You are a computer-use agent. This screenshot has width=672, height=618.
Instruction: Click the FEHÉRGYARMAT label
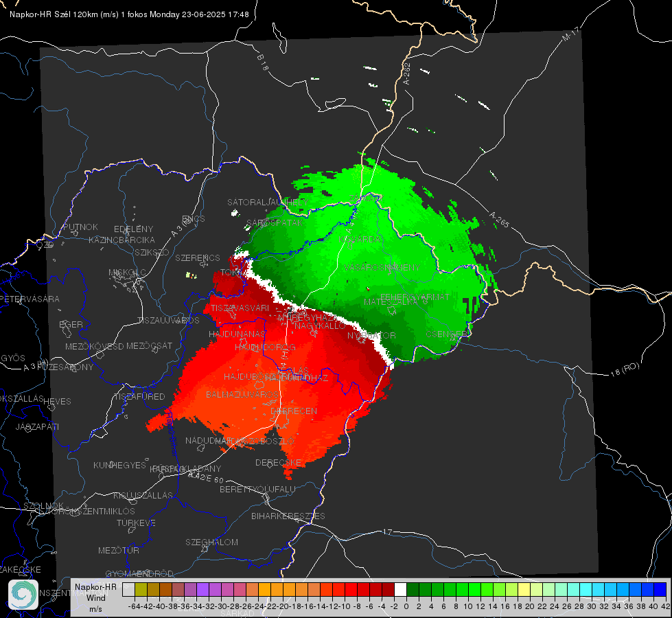pos(415,297)
